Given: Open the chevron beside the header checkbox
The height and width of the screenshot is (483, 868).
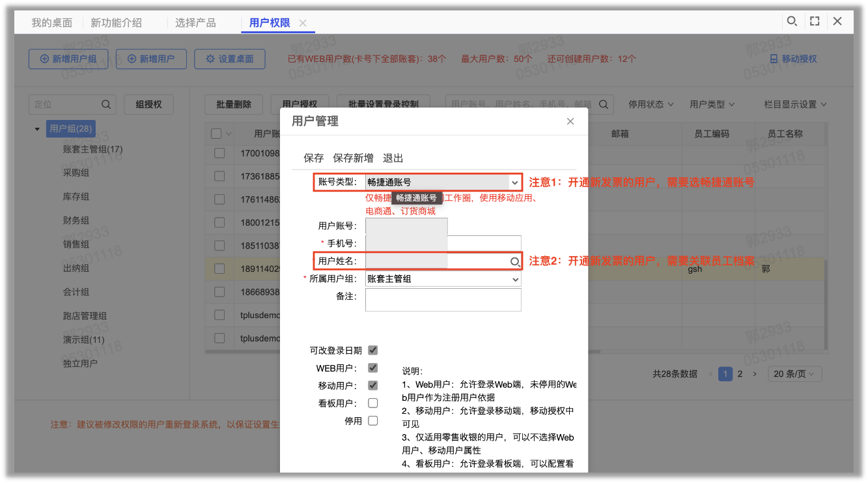Looking at the screenshot, I should (229, 134).
